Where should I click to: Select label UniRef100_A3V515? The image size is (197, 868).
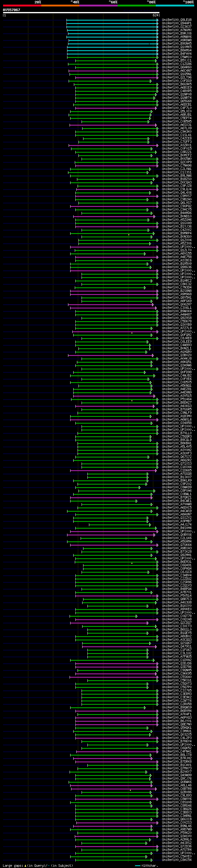tap(177, 396)
